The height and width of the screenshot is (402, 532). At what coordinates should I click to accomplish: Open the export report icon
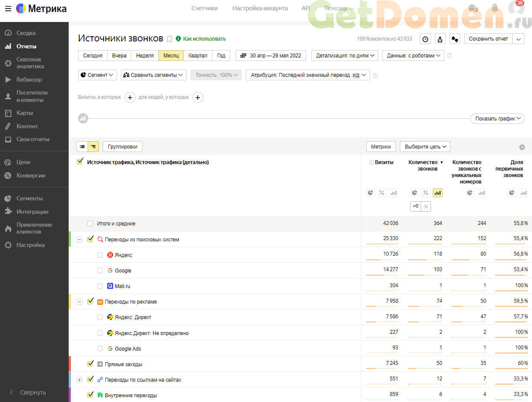tap(440, 39)
